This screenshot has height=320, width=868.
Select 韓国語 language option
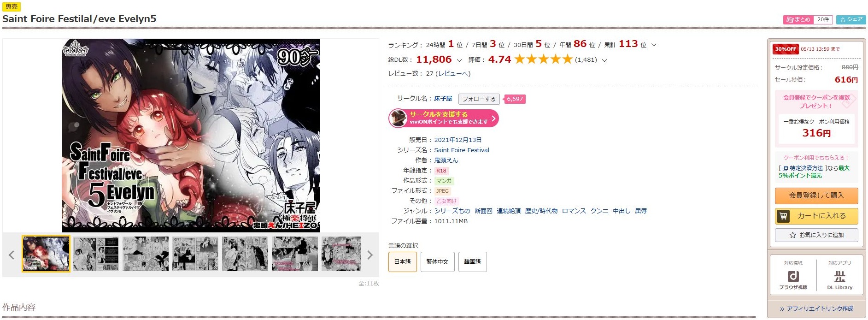(472, 262)
